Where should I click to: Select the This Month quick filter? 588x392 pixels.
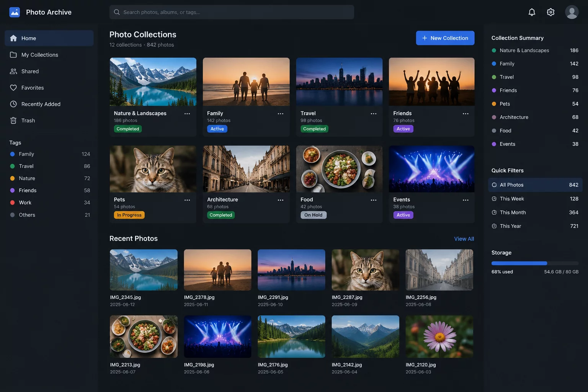pos(535,212)
